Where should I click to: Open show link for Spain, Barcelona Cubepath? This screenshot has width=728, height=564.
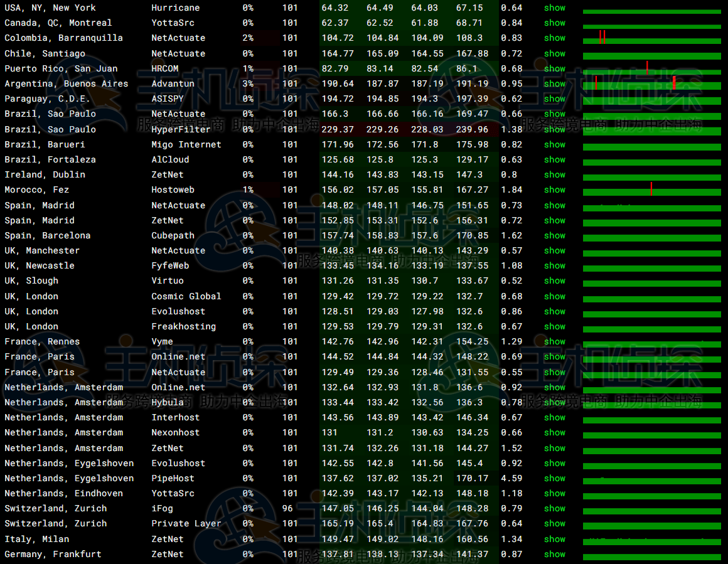tap(554, 235)
